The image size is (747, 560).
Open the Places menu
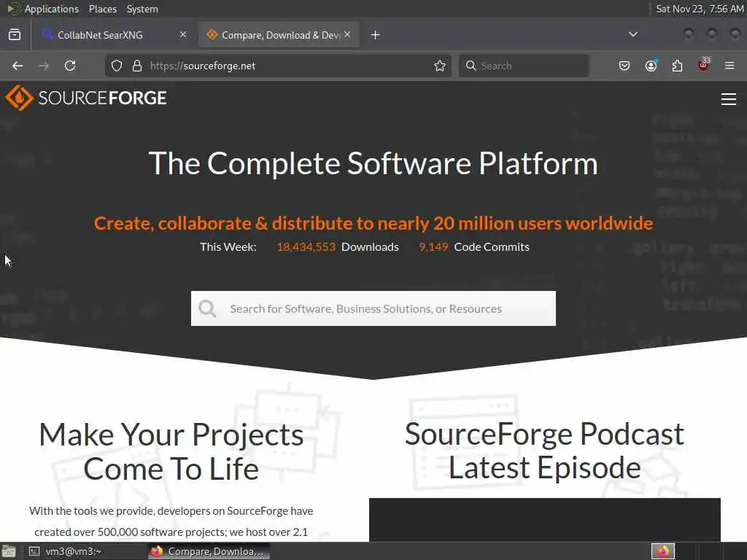[102, 9]
